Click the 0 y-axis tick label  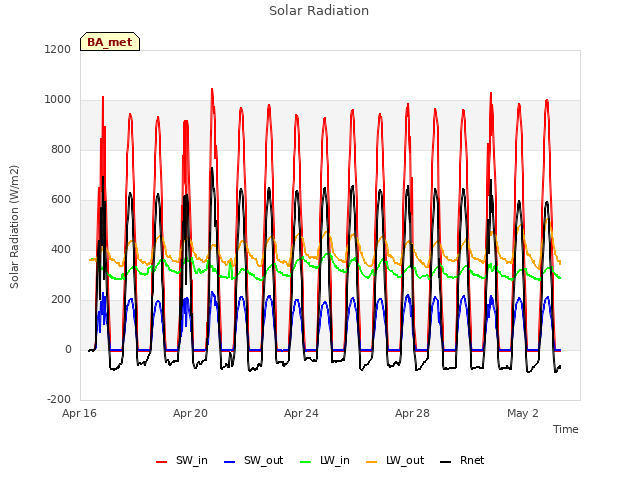coord(68,349)
